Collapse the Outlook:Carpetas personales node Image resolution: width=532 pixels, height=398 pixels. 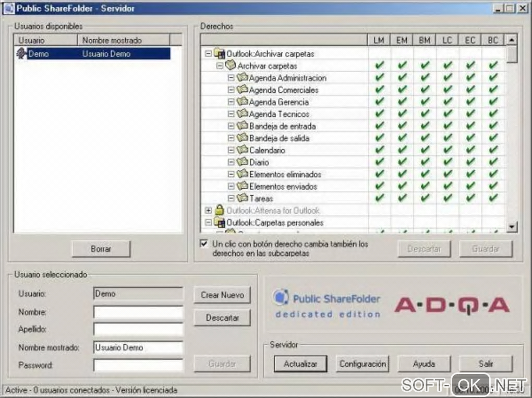(x=208, y=223)
